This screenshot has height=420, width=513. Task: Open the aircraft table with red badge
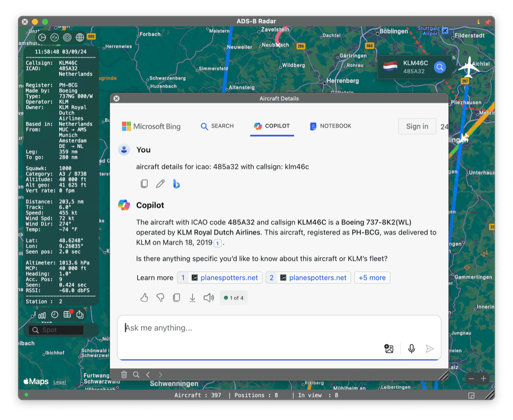tap(67, 315)
